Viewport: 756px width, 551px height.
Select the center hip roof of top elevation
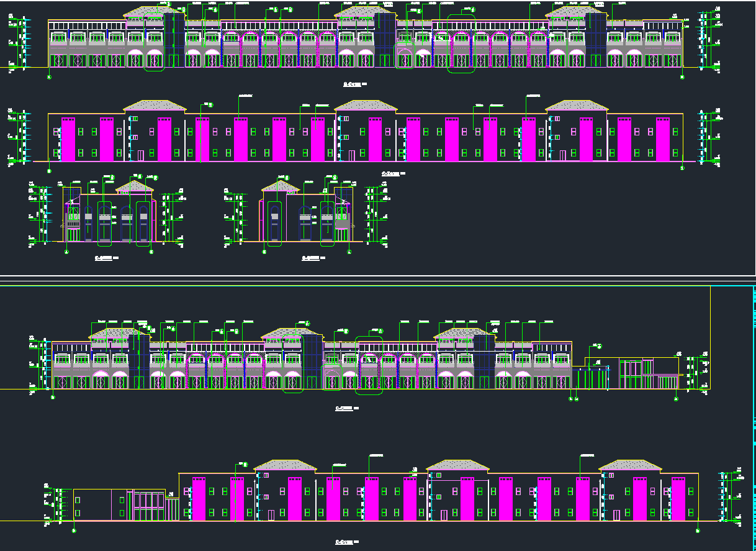pyautogui.click(x=366, y=11)
